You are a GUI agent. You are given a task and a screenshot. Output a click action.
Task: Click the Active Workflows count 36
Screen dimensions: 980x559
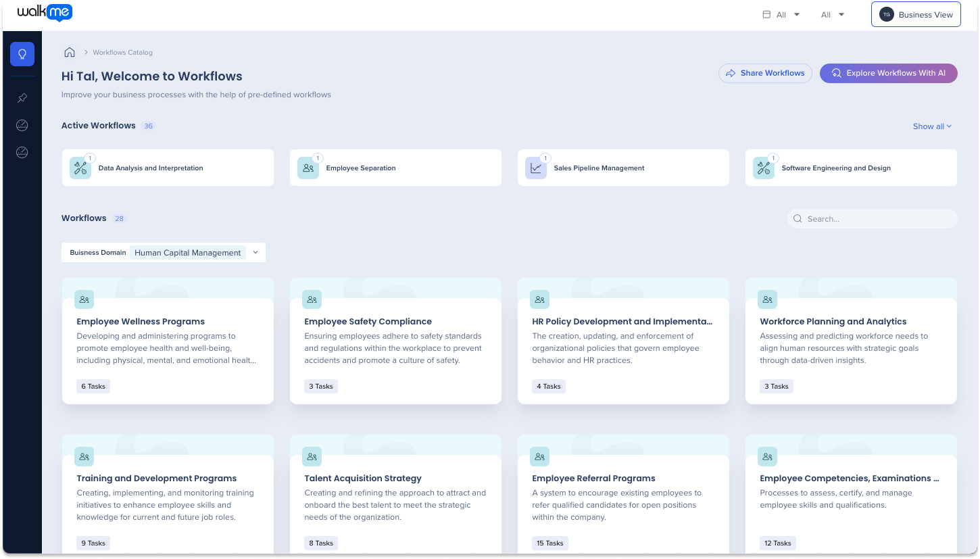(x=149, y=126)
